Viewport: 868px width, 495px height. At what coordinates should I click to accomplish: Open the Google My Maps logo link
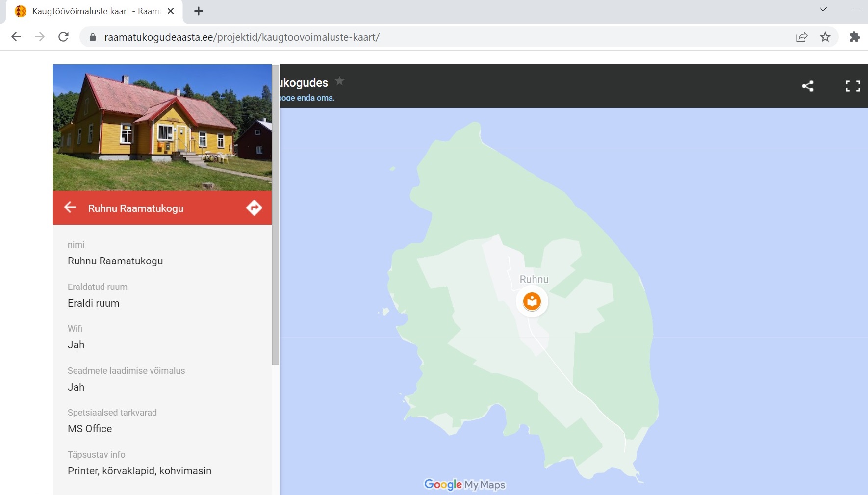(x=464, y=485)
